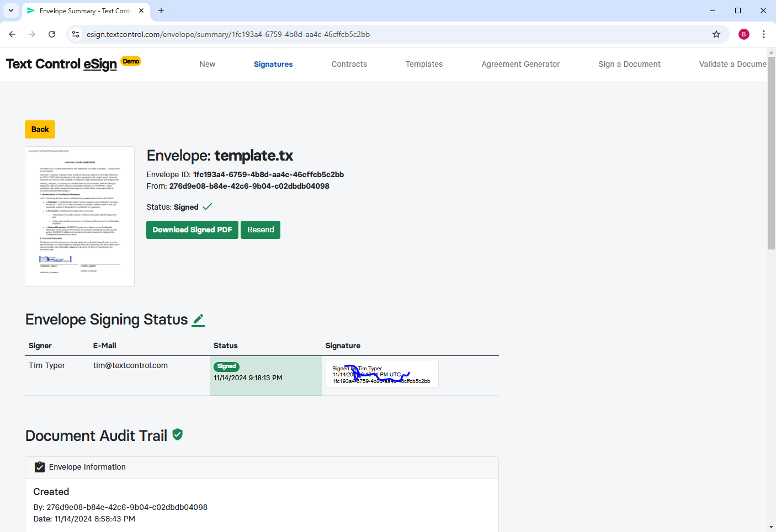Click the yellow Back button
This screenshot has width=776, height=532.
[40, 129]
